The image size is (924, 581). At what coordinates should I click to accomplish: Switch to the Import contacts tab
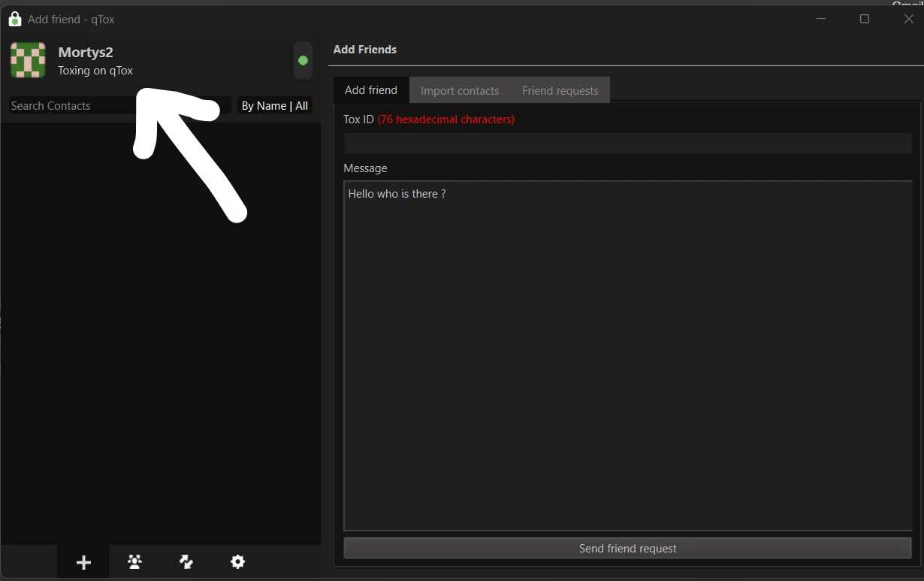pos(459,90)
